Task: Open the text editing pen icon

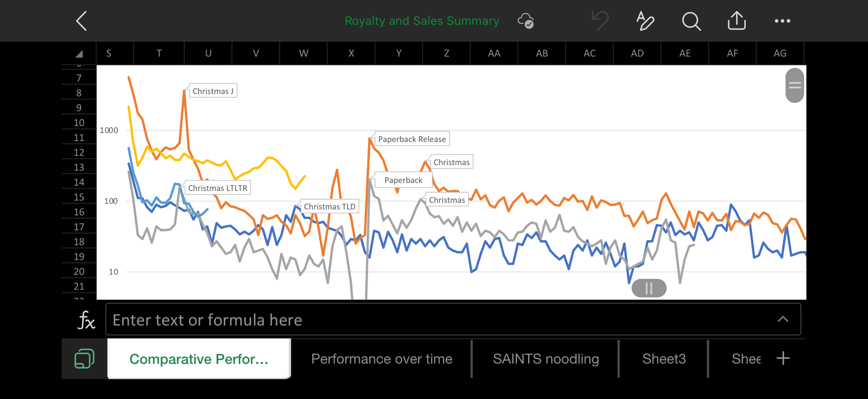Action: pyautogui.click(x=645, y=21)
